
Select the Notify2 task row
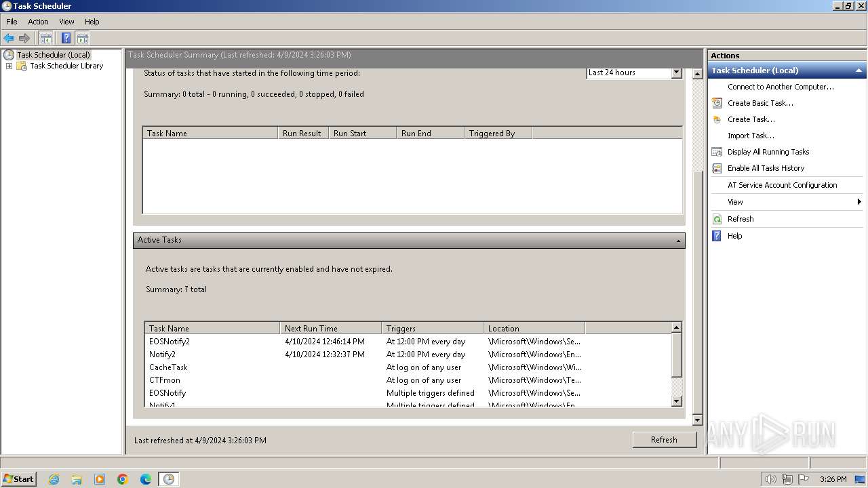(408, 354)
